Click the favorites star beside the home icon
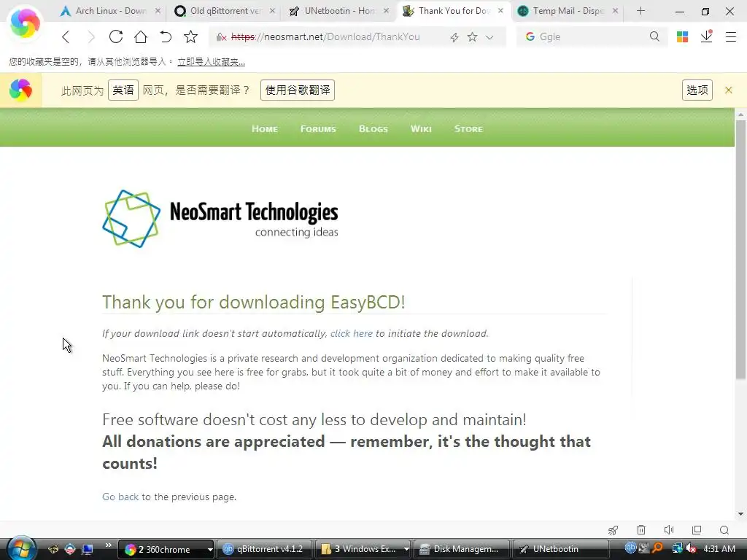The width and height of the screenshot is (747, 560). (x=190, y=36)
